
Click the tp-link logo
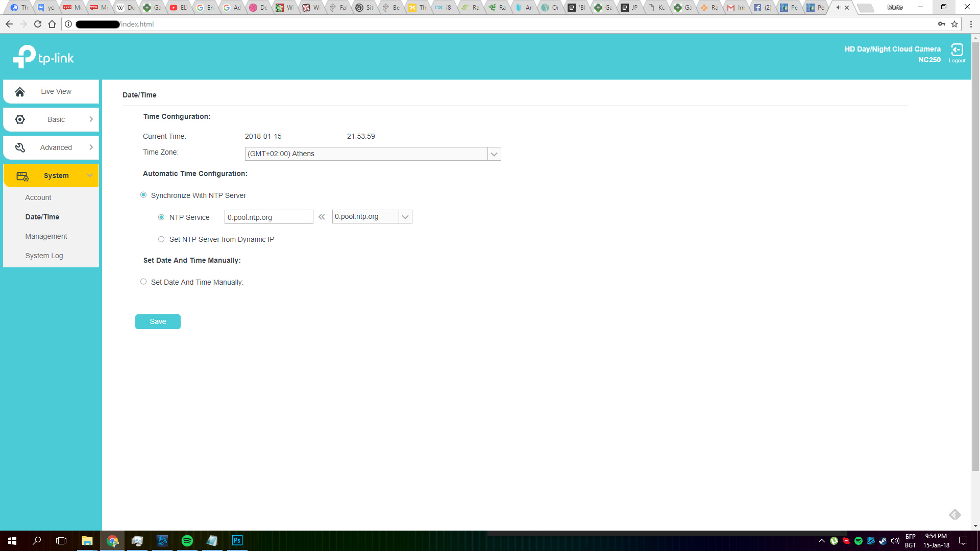click(x=43, y=57)
